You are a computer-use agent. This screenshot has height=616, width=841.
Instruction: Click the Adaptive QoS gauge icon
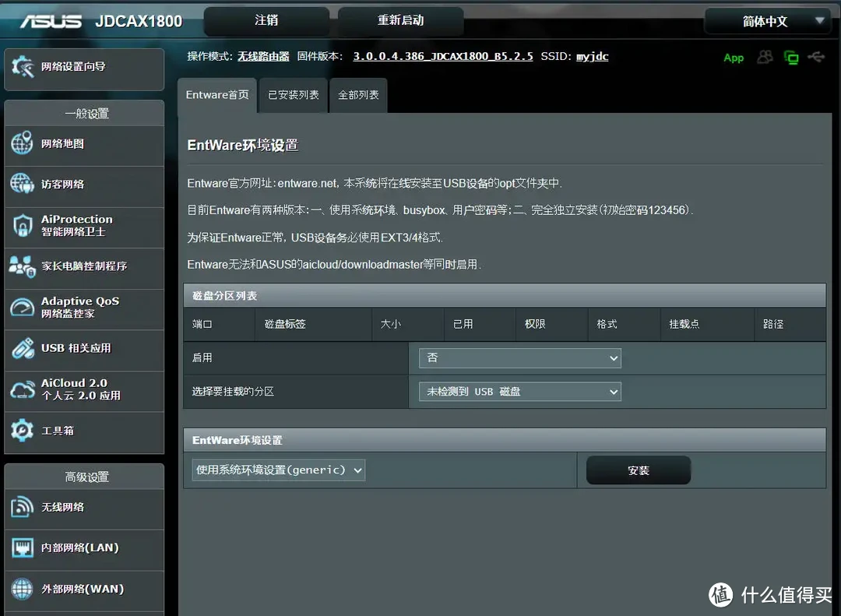coord(22,307)
